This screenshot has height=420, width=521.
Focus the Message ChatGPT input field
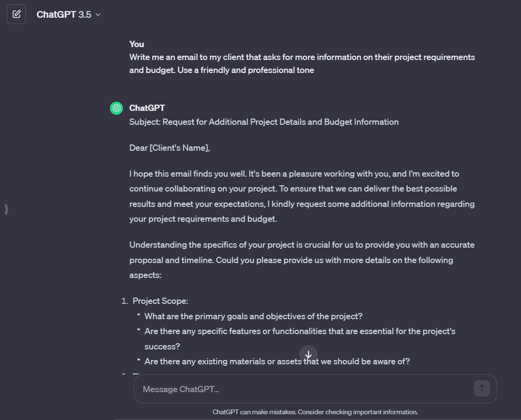tap(288, 388)
